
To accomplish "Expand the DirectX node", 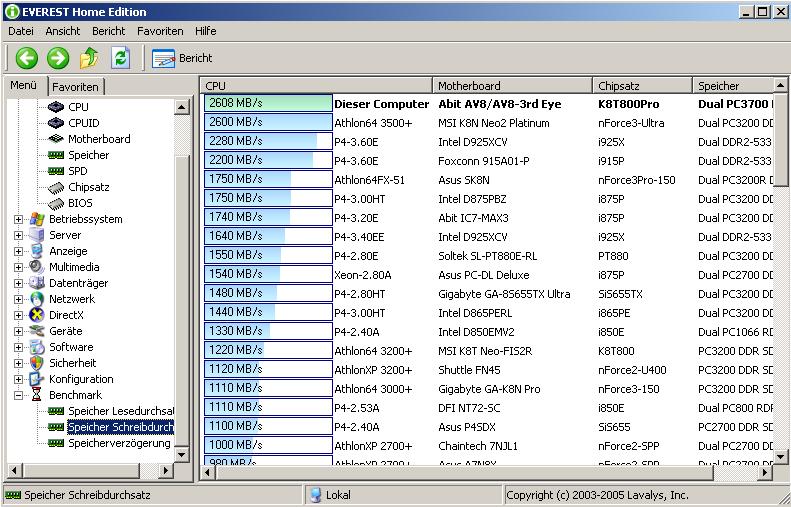I will click(x=18, y=315).
